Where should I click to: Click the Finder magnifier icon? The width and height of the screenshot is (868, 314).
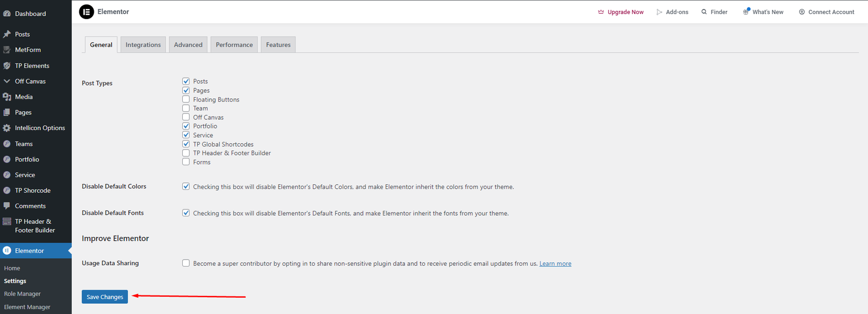click(x=704, y=12)
